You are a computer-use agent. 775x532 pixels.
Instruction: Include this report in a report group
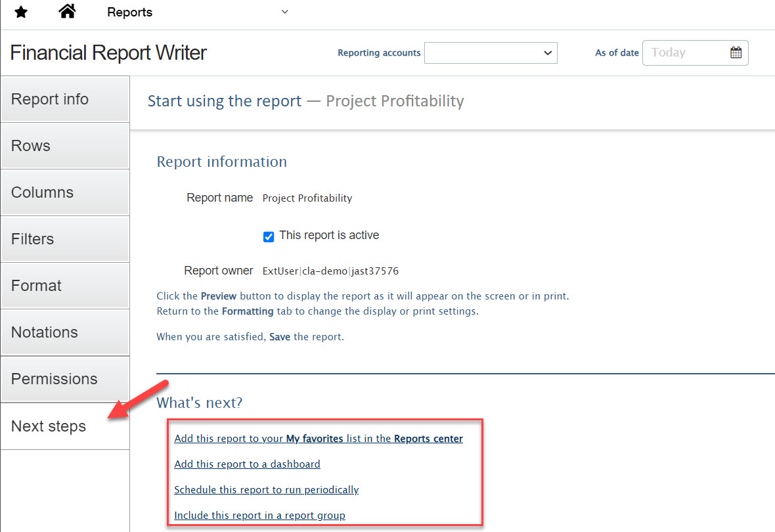[259, 516]
